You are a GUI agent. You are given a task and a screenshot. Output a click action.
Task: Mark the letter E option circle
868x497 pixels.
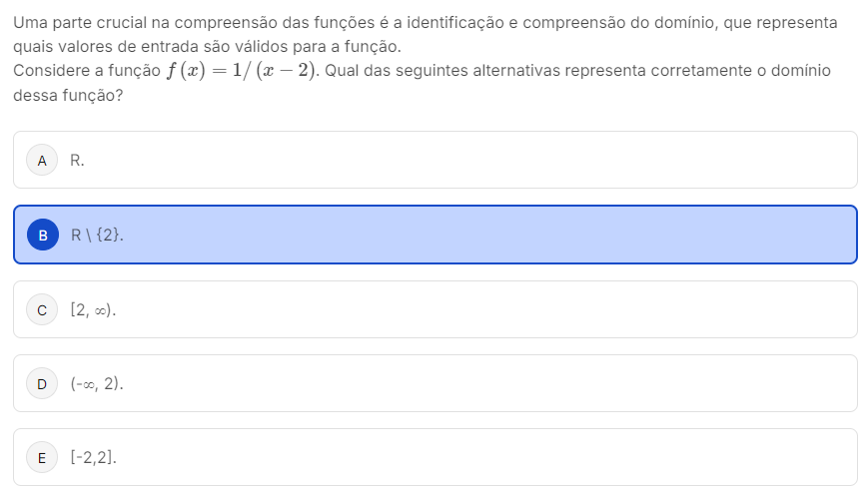pos(42,458)
